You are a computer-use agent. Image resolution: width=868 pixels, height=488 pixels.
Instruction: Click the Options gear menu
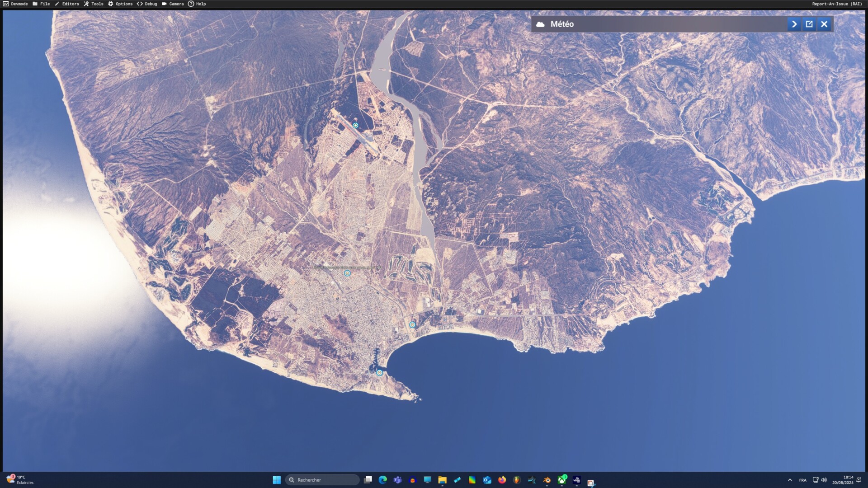click(120, 4)
